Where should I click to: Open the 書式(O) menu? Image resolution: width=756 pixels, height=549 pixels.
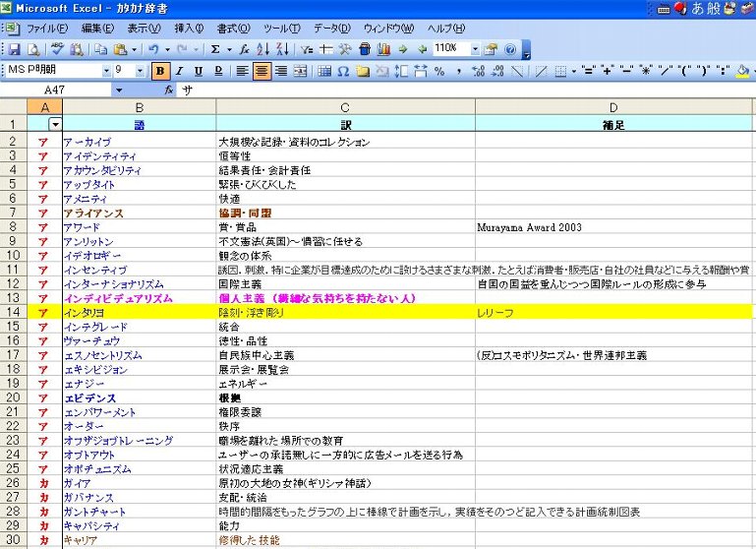tap(233, 28)
